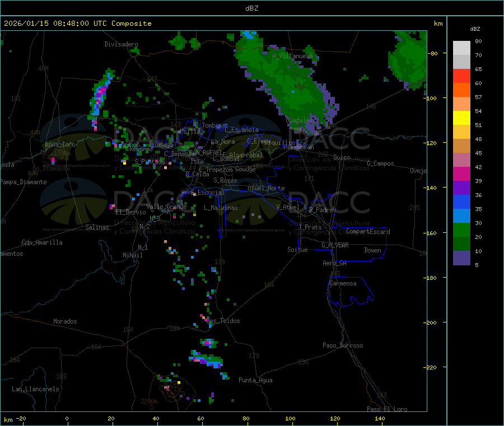Click the 'Cda_Amarilla' map label
Viewport: 504px width, 426px height.
point(42,242)
